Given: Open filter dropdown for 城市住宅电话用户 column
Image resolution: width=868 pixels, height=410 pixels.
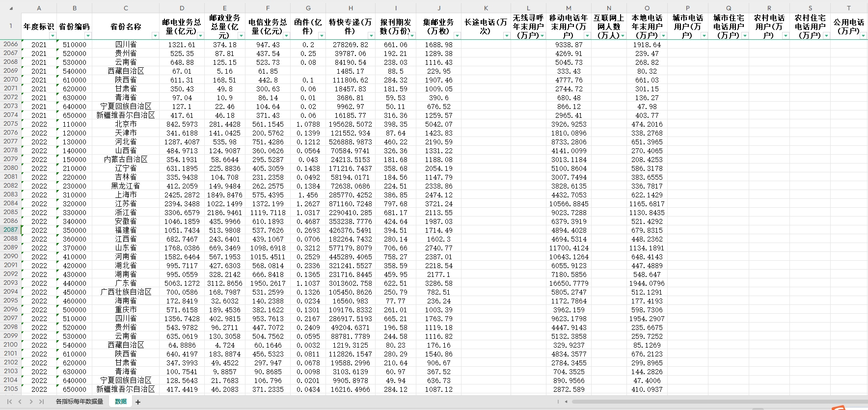Looking at the screenshot, I should point(745,35).
